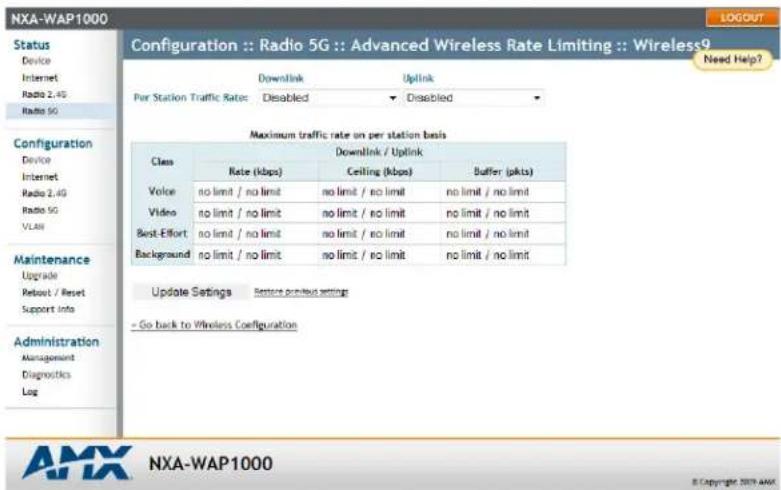Screen dimensions: 781x490
Task: Click Video row Ceiling value cell
Action: pyautogui.click(x=379, y=213)
